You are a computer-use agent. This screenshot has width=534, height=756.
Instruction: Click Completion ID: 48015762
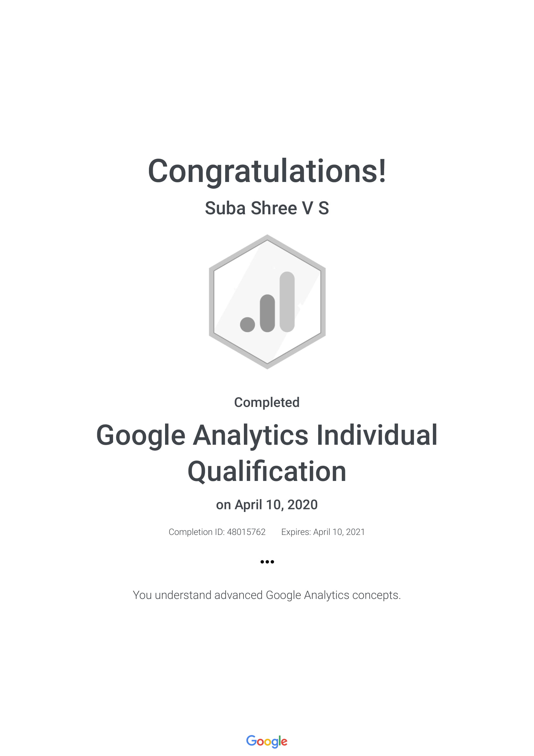pyautogui.click(x=217, y=532)
